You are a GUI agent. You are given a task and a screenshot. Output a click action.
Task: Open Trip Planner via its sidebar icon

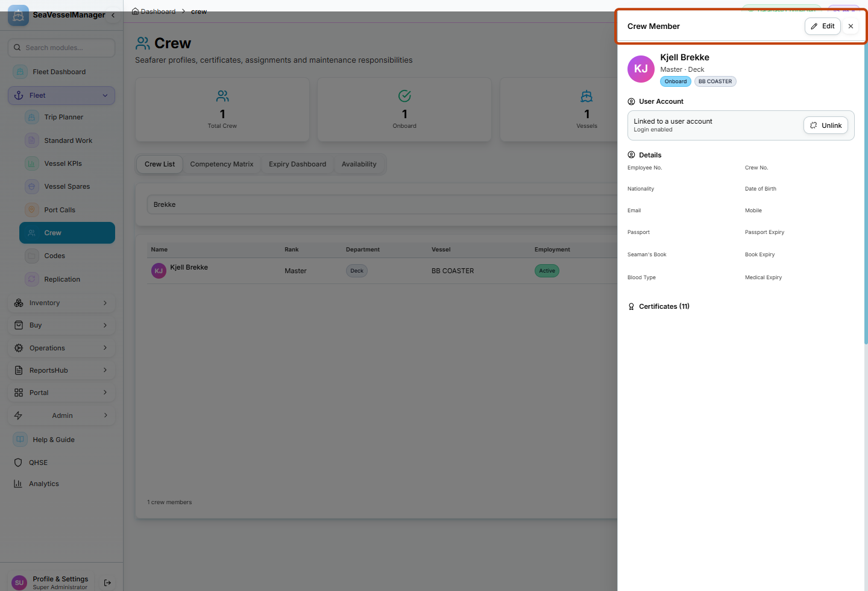(x=32, y=117)
